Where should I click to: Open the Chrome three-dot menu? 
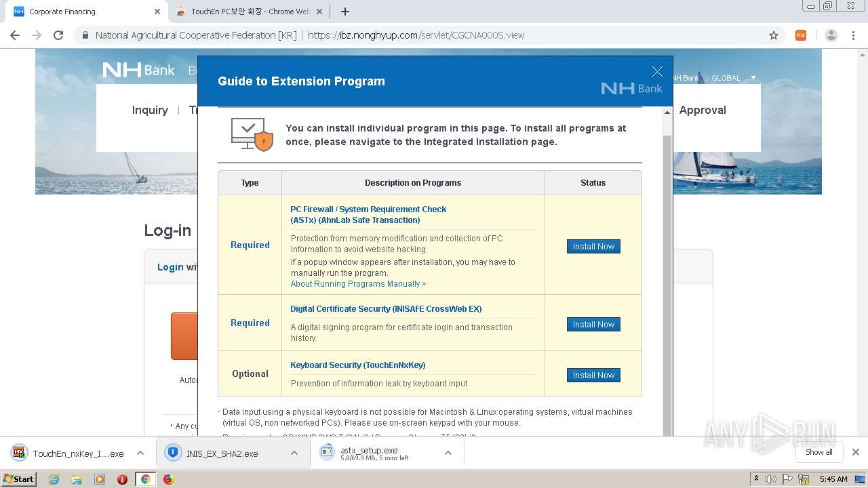pyautogui.click(x=853, y=35)
